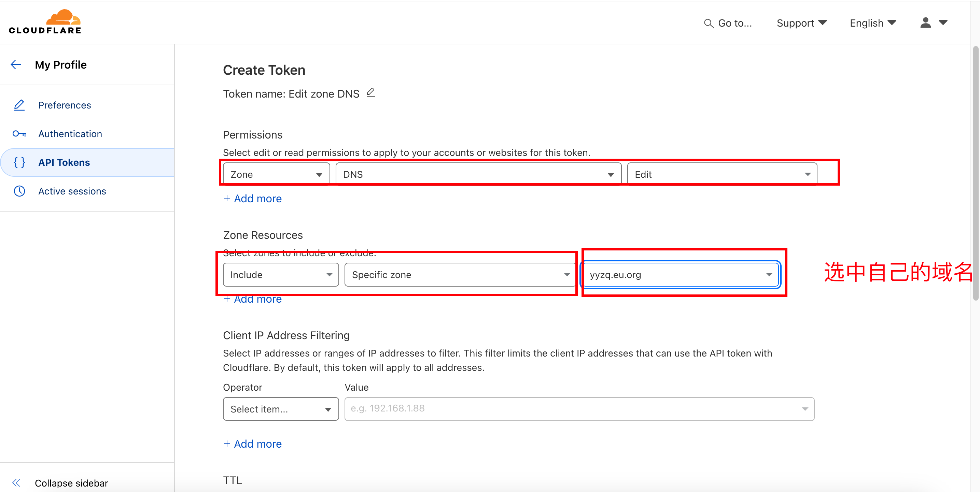Open the Edit access level dropdown
This screenshot has height=492, width=980.
click(x=722, y=174)
